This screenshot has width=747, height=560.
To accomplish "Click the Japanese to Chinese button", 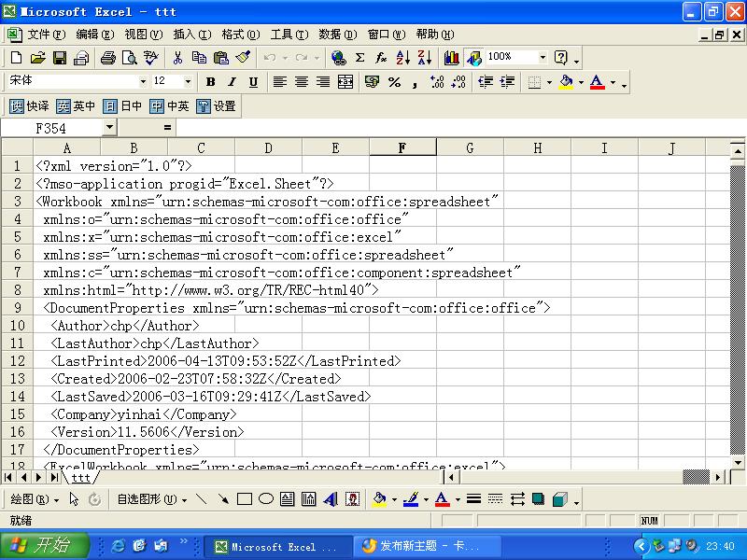I will pos(123,106).
